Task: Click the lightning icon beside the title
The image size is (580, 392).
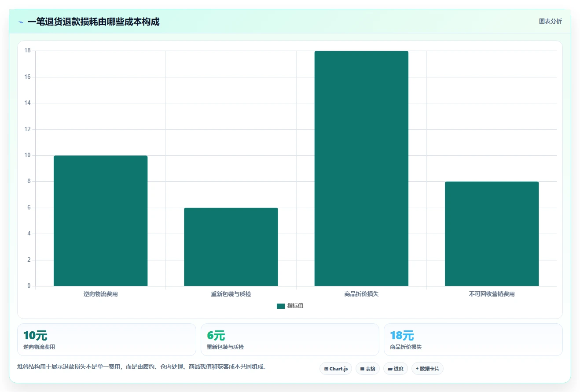Action: point(21,22)
